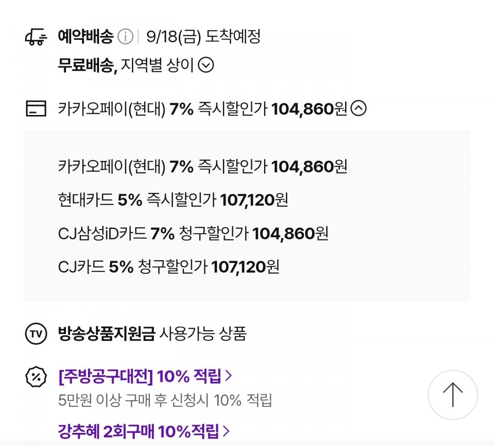Open the 예약배송 info icon

pyautogui.click(x=125, y=37)
